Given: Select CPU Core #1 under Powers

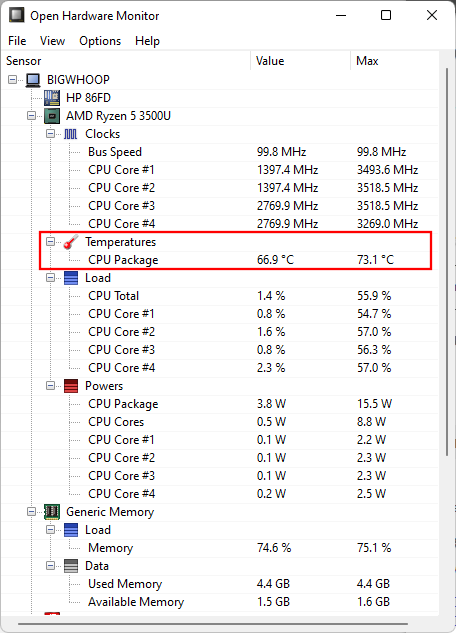Looking at the screenshot, I should [220, 440].
